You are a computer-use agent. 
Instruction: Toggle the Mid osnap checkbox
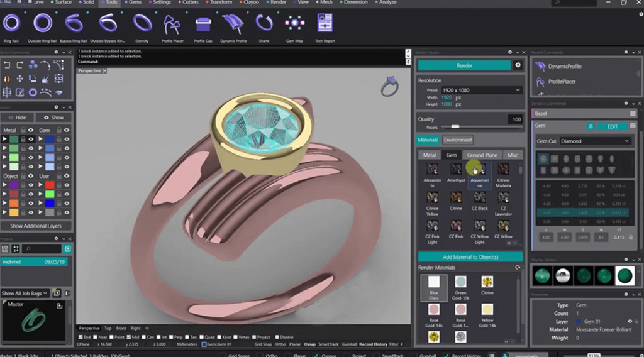(129, 338)
